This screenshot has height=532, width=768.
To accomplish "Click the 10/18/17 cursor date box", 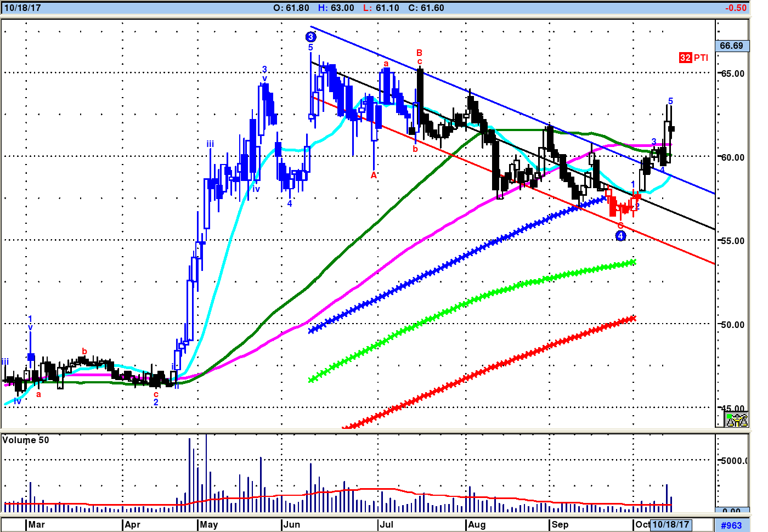I will click(671, 525).
